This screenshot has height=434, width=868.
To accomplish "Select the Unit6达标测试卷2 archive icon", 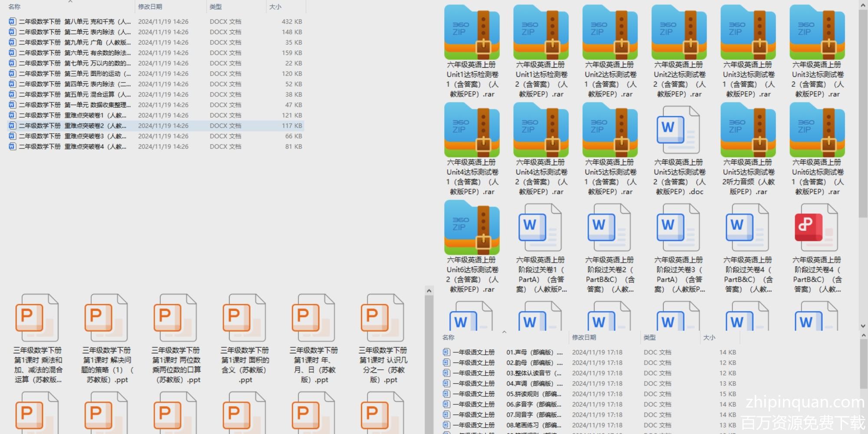I will (x=472, y=228).
